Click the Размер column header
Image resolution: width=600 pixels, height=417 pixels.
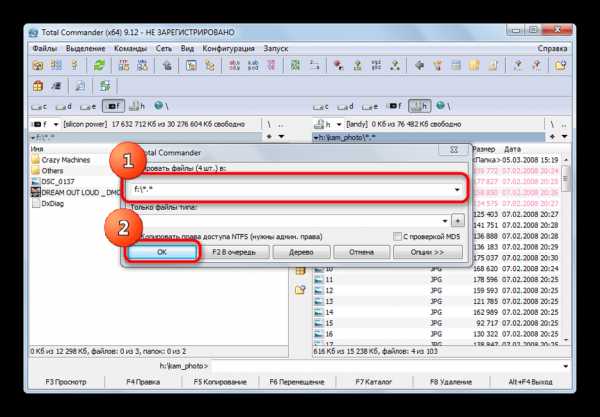(483, 149)
